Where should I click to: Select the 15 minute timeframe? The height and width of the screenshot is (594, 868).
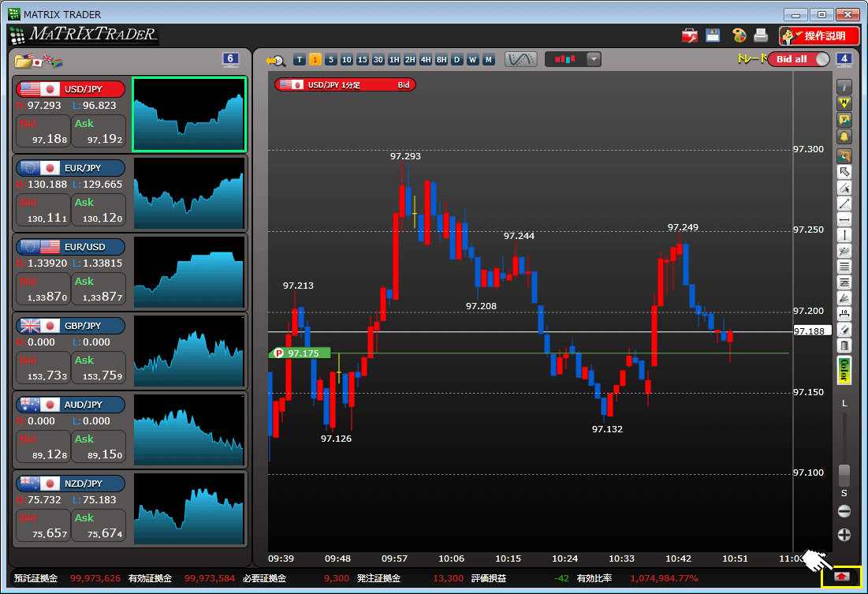[363, 59]
